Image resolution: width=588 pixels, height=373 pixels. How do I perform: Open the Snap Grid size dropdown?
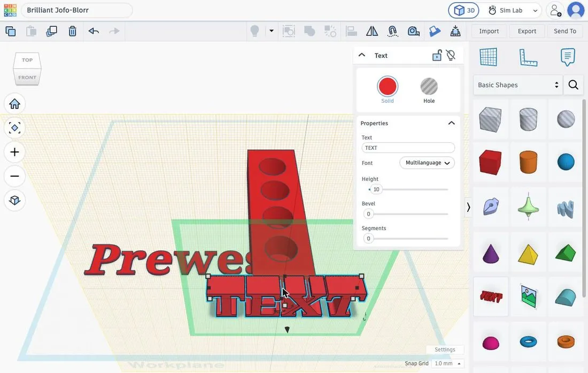tap(448, 363)
